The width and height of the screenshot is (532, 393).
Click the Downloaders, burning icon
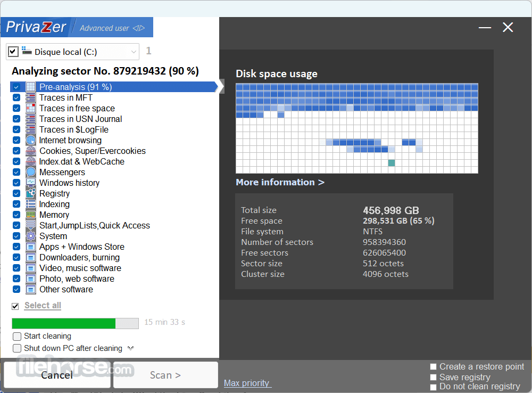30,257
